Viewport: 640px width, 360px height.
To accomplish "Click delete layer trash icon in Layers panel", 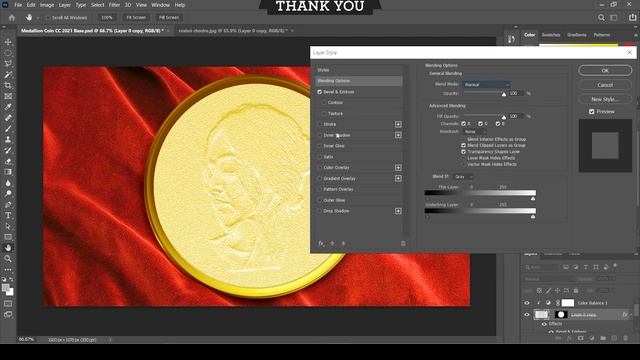I will (x=626, y=338).
